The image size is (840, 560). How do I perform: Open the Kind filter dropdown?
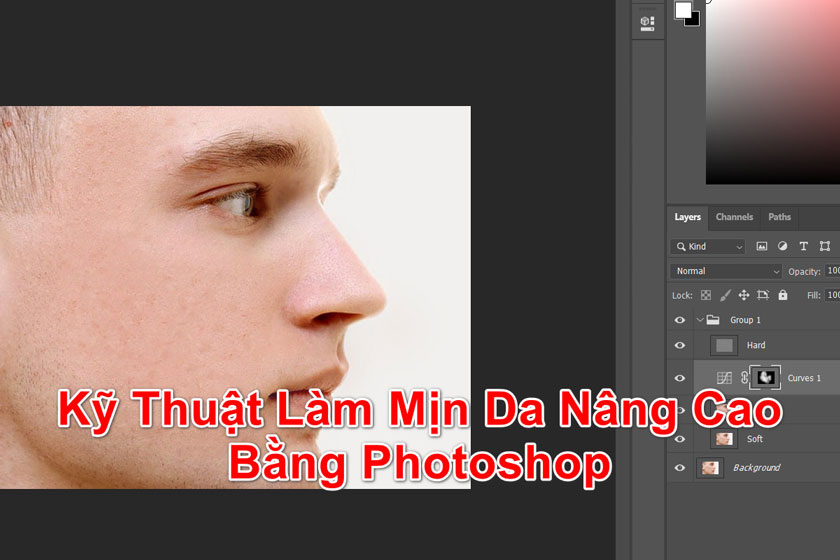(708, 247)
